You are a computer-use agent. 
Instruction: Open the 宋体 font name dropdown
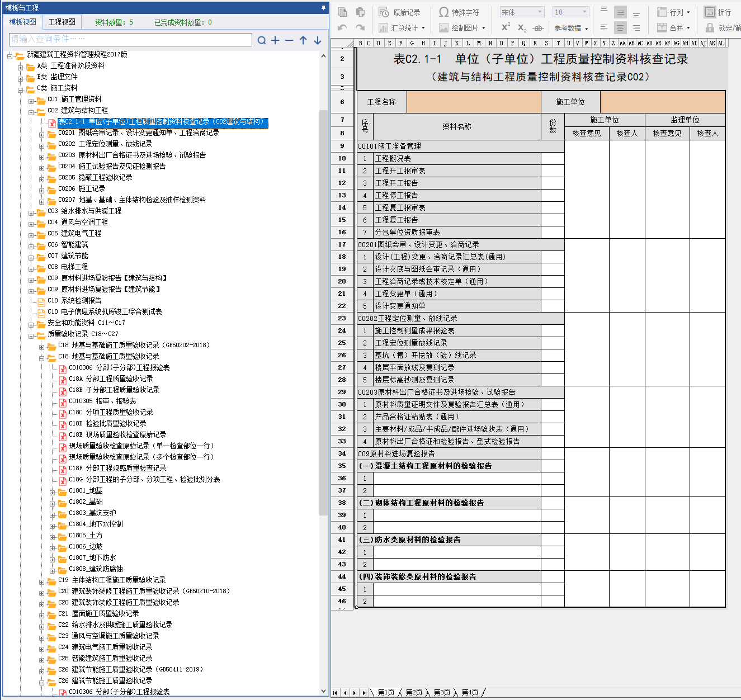(x=522, y=12)
